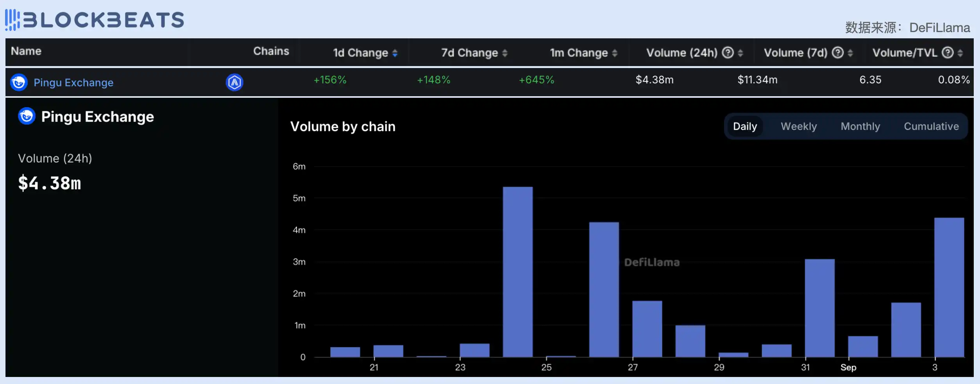Click the help icon beside Volume (7d)
This screenshot has height=384, width=980.
pos(837,52)
